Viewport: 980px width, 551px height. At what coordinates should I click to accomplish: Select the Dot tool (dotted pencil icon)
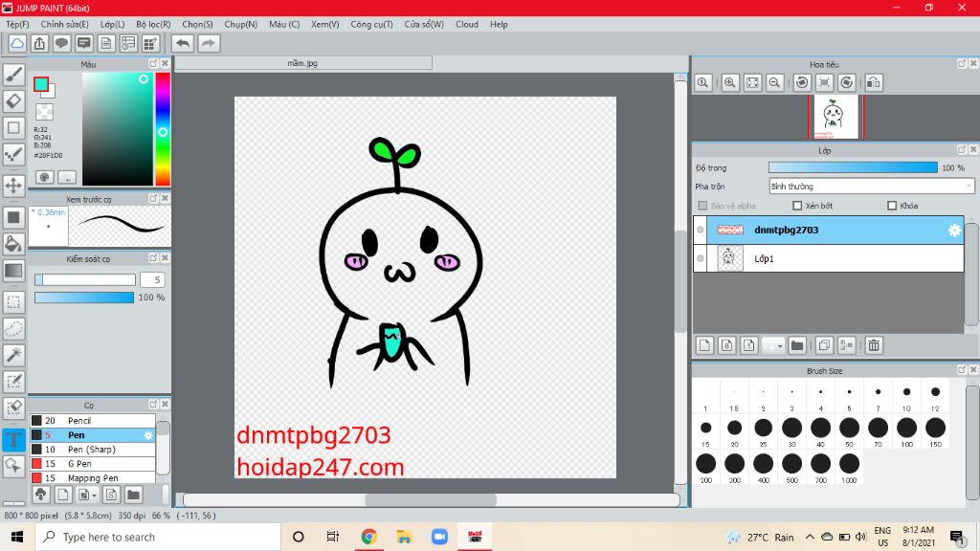(x=13, y=154)
